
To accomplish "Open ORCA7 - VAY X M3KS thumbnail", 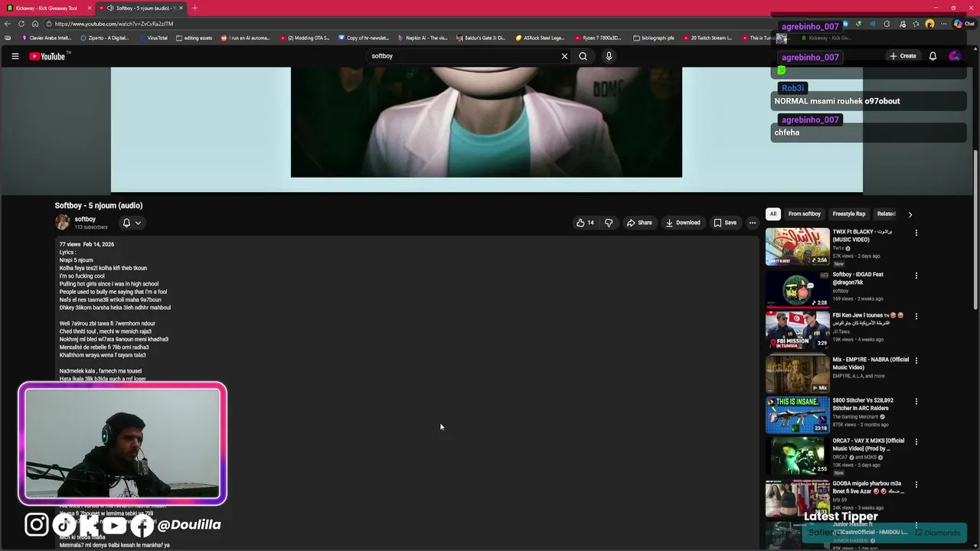I will (797, 455).
